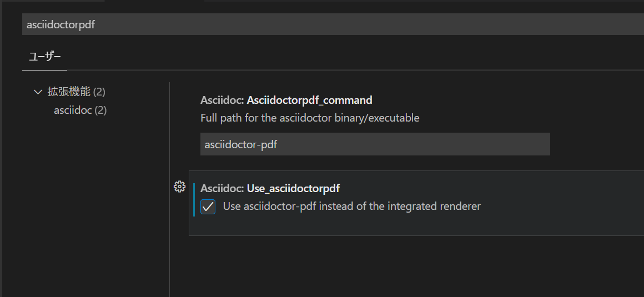The image size is (644, 297).
Task: Select the ユーザー settings tab
Action: [44, 57]
